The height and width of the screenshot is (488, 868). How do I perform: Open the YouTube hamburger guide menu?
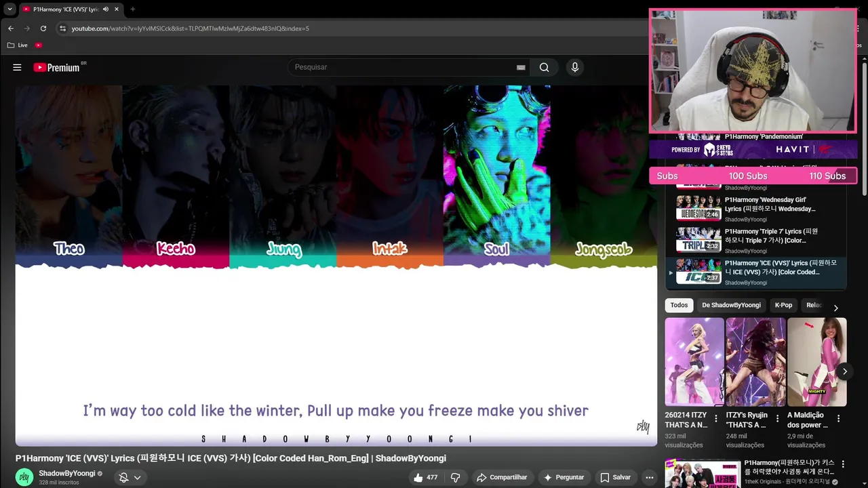tap(17, 67)
